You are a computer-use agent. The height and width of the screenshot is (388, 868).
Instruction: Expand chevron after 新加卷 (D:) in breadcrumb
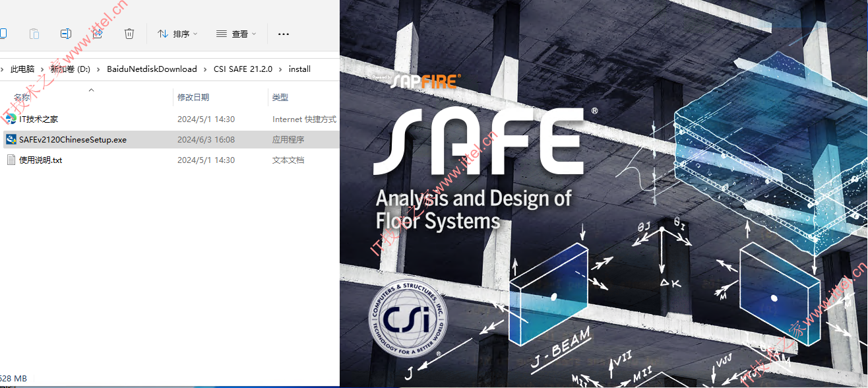click(x=98, y=69)
